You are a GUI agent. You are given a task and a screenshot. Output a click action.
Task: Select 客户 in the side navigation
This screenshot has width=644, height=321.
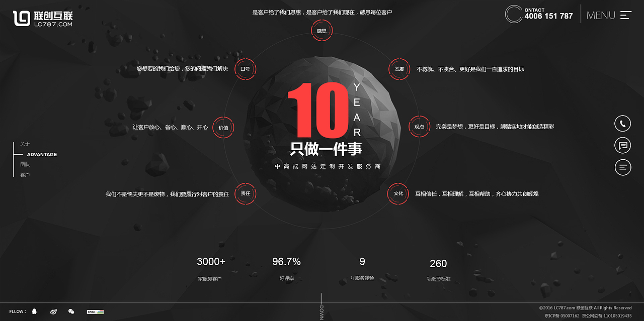coord(25,175)
